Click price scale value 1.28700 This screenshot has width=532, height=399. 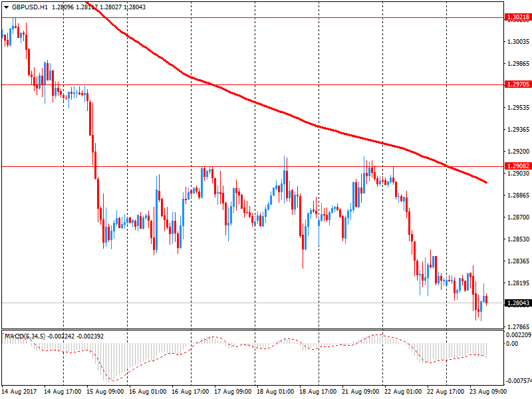tap(518, 217)
